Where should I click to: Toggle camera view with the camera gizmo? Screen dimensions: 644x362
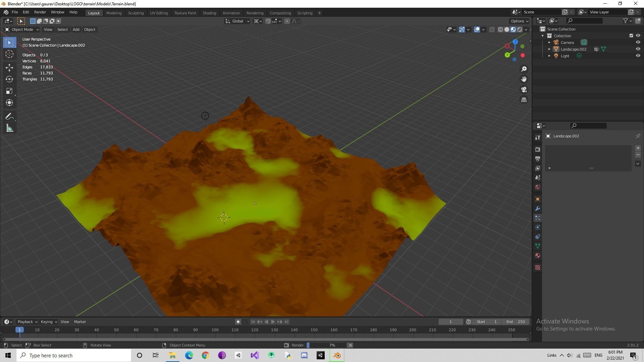[524, 89]
